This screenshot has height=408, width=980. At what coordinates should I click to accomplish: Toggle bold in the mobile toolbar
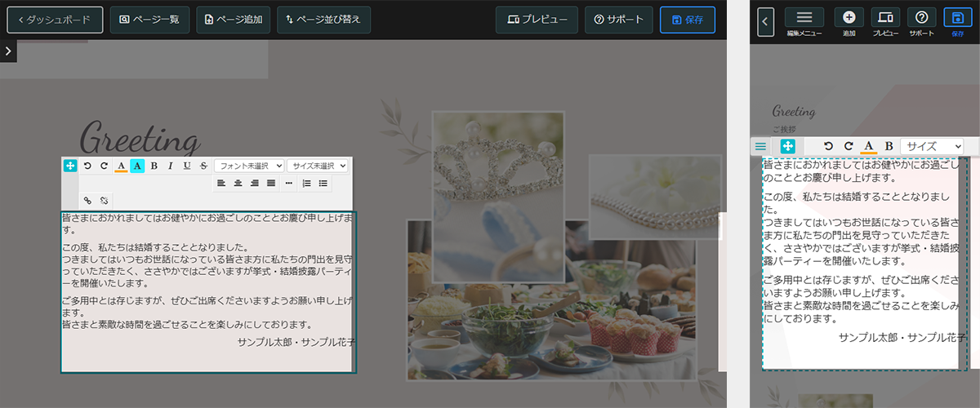click(x=889, y=146)
